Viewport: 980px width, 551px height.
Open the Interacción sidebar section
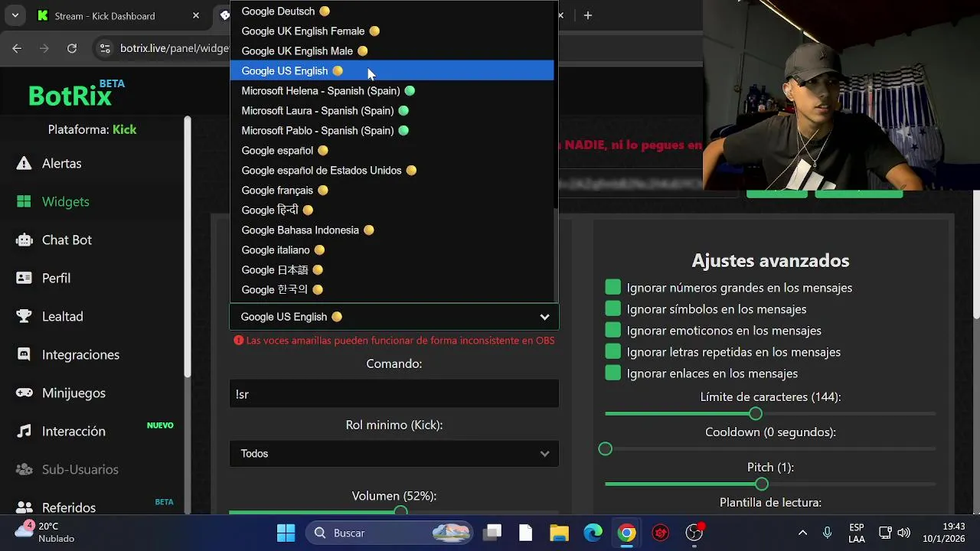pos(73,431)
